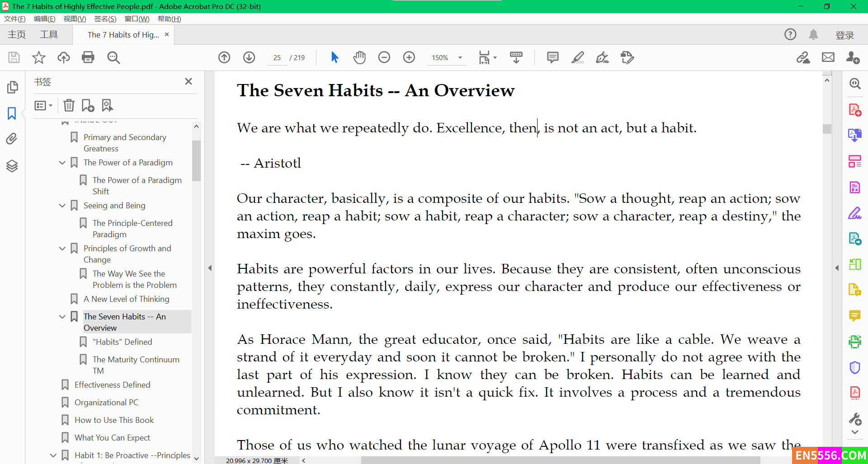Click the 登录 sign-in button

844,35
